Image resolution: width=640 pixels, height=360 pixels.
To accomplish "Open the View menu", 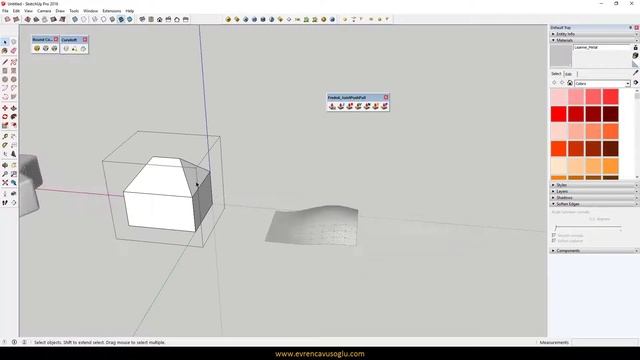I will coord(28,11).
